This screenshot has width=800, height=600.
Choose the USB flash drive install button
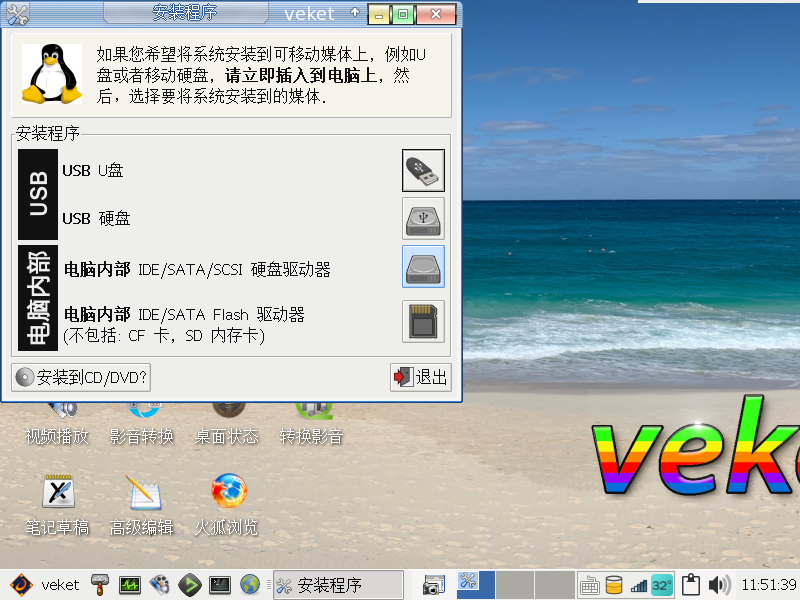[423, 170]
